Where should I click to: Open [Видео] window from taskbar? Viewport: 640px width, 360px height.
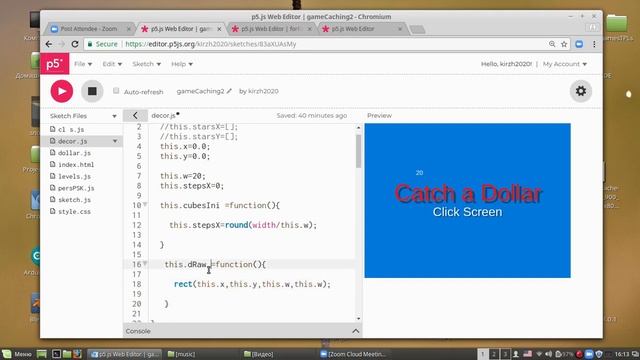click(x=258, y=354)
